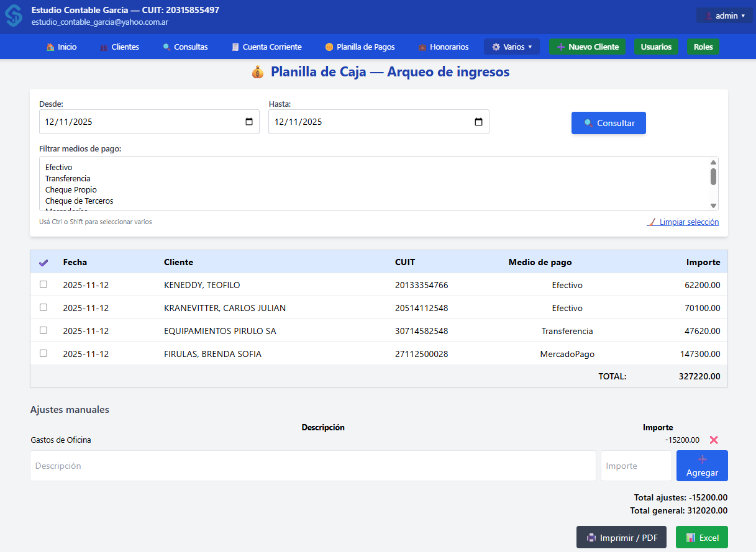Screen dimensions: 756x552
Task: Delete the Gastos de Oficina adjustment
Action: click(x=714, y=440)
